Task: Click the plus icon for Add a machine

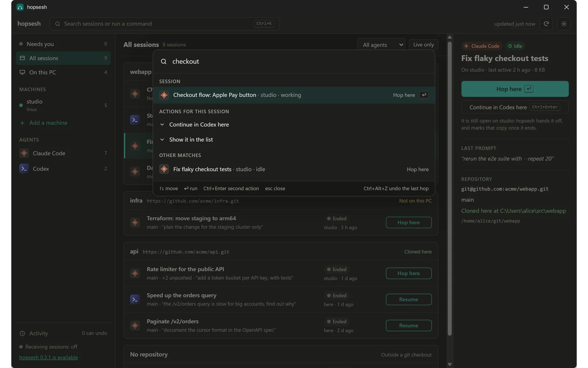Action: pyautogui.click(x=22, y=123)
